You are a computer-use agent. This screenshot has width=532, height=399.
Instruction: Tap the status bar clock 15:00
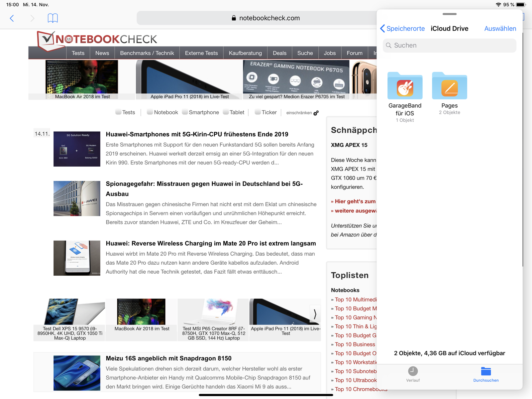coord(13,5)
